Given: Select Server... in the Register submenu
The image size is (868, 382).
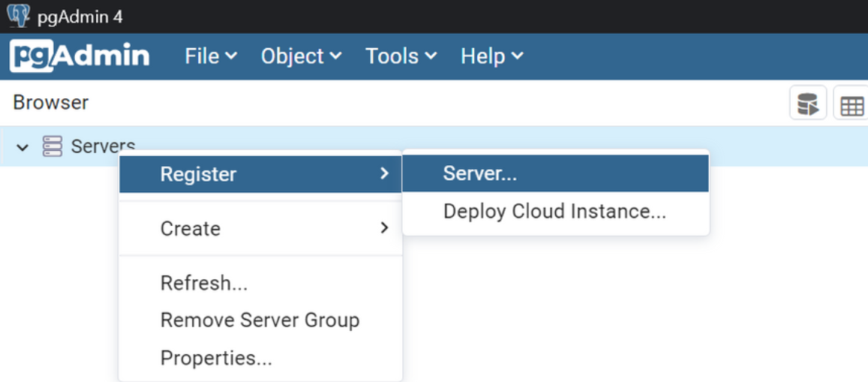Looking at the screenshot, I should point(555,174).
